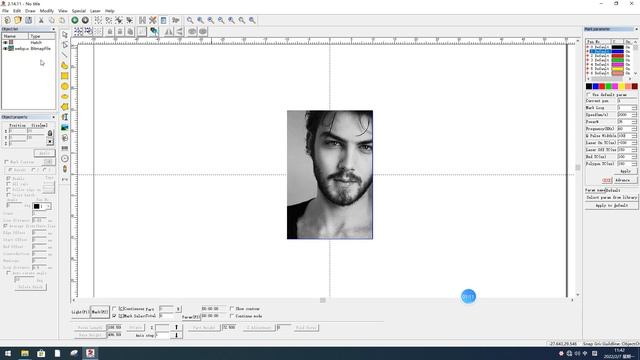Select the Rectangle draw tool
The width and height of the screenshot is (640, 360).
coord(64,76)
